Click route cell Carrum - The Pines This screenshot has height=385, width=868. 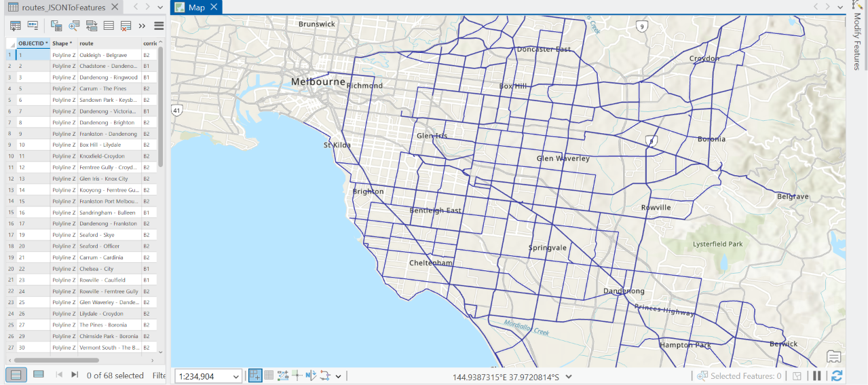pos(109,88)
